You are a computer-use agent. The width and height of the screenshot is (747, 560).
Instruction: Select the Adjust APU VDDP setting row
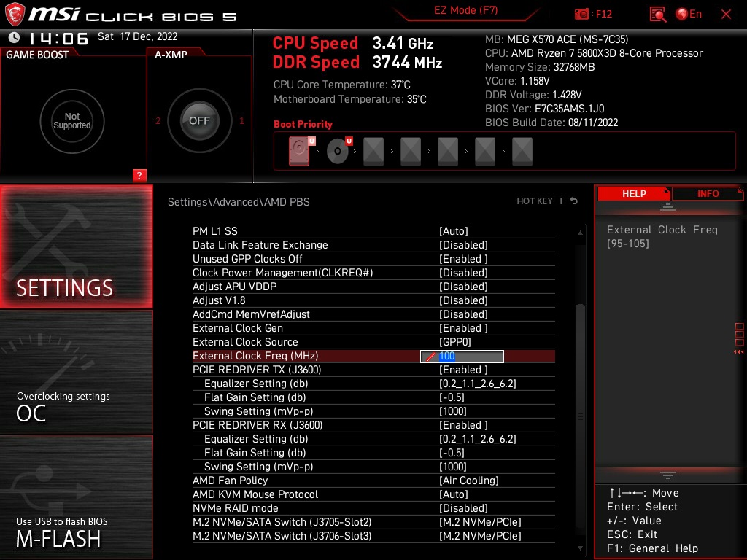373,287
